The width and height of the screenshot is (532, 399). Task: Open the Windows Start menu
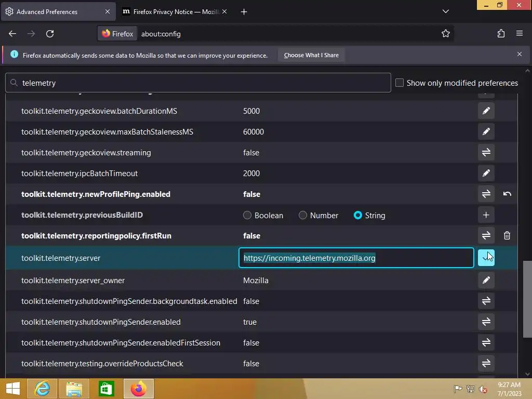[13, 389]
